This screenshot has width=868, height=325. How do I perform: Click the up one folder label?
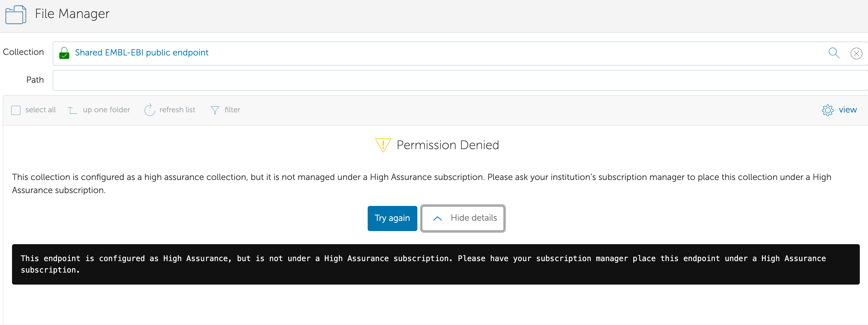[106, 110]
